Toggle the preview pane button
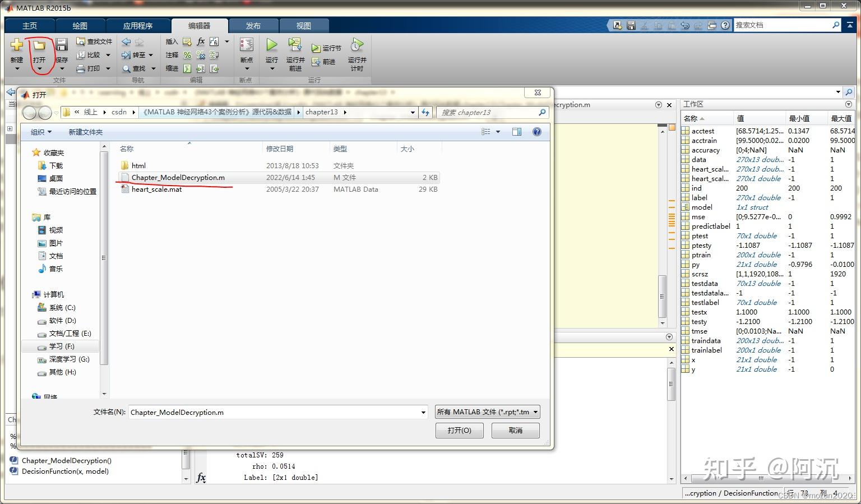Viewport: 861px width, 504px height. (x=517, y=132)
